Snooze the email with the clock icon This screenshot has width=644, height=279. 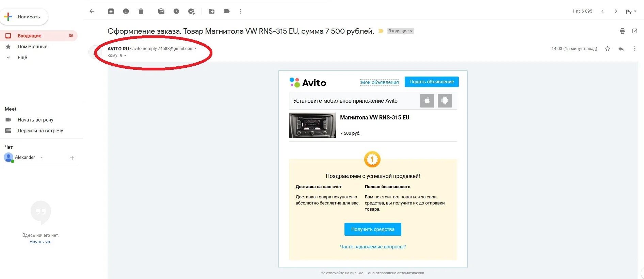click(176, 11)
